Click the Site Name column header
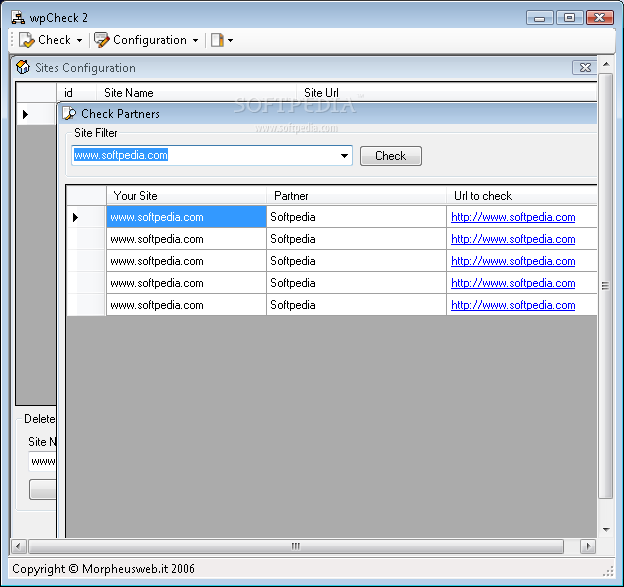The width and height of the screenshot is (624, 587). [x=196, y=92]
